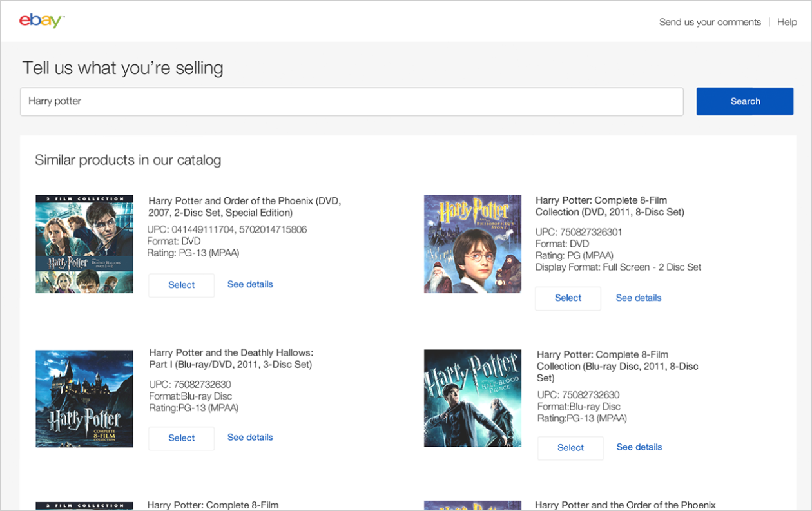Screen dimensions: 812x511
Task: Select Order of the Phoenix Special Edition DVD
Action: point(182,285)
